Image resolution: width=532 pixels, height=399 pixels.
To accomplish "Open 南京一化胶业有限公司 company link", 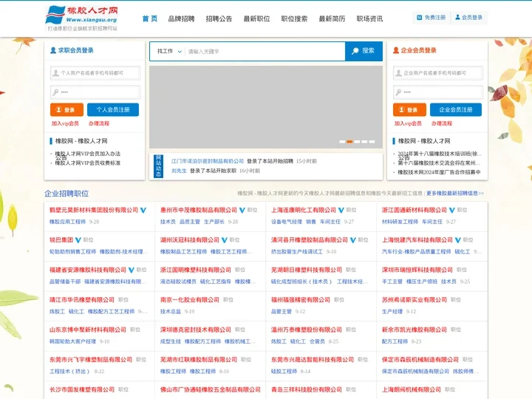I will 190,299.
